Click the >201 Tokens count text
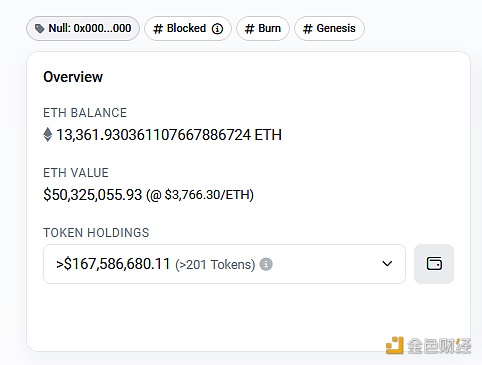Screen dimensions: 482x365 coord(215,265)
